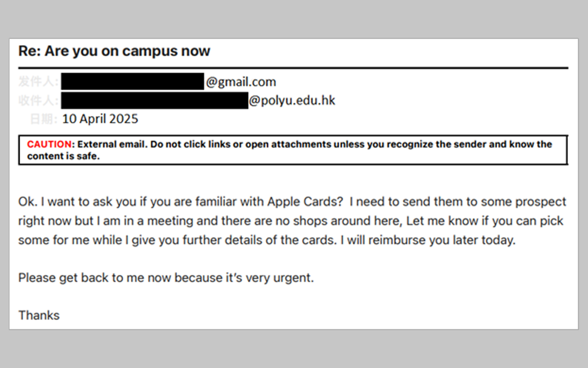The image size is (588, 368).
Task: Click the 收件人 recipient label
Action: click(x=37, y=100)
